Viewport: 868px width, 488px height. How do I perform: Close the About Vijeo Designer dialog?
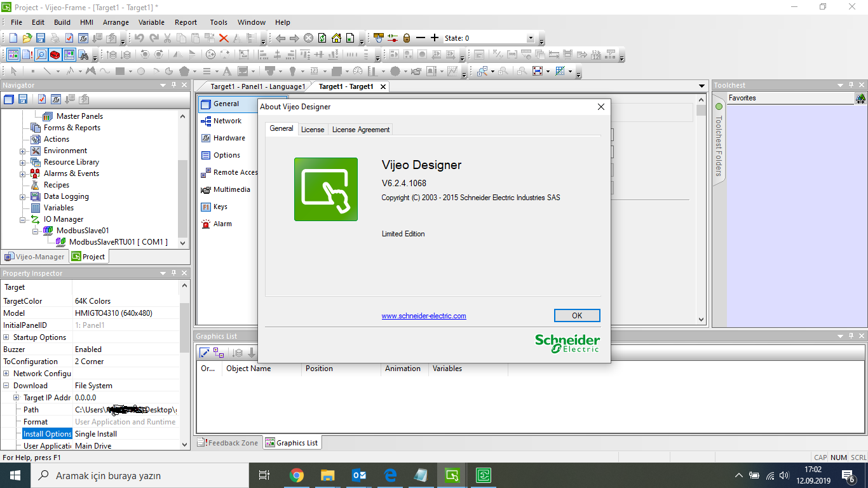point(601,107)
